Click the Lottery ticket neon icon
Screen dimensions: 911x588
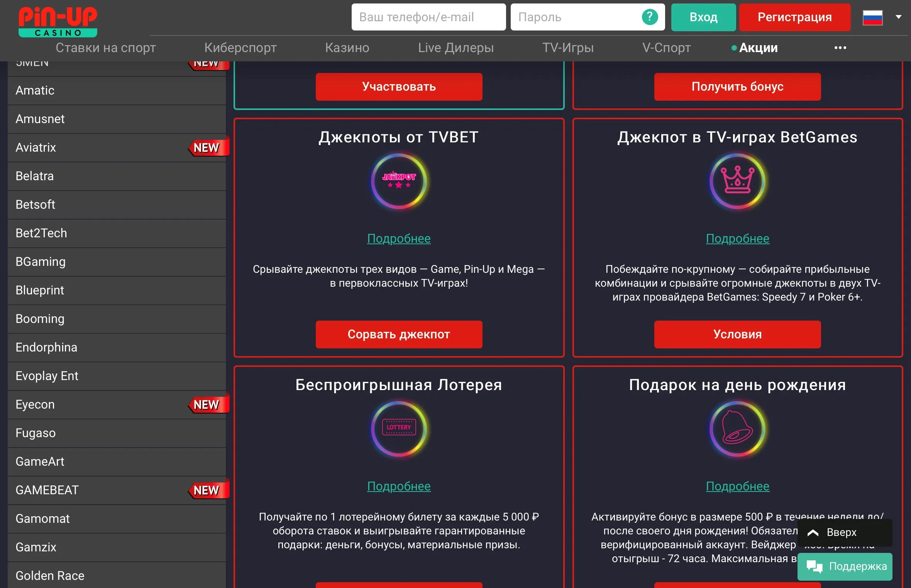399,429
